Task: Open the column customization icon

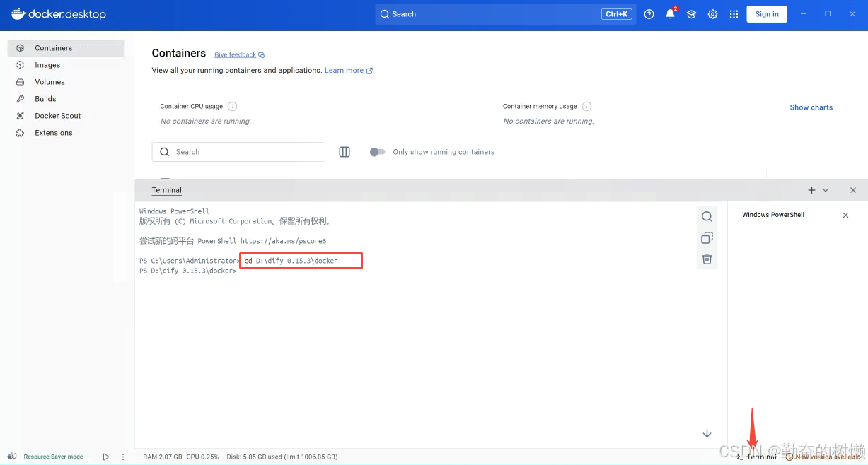Action: pyautogui.click(x=345, y=152)
